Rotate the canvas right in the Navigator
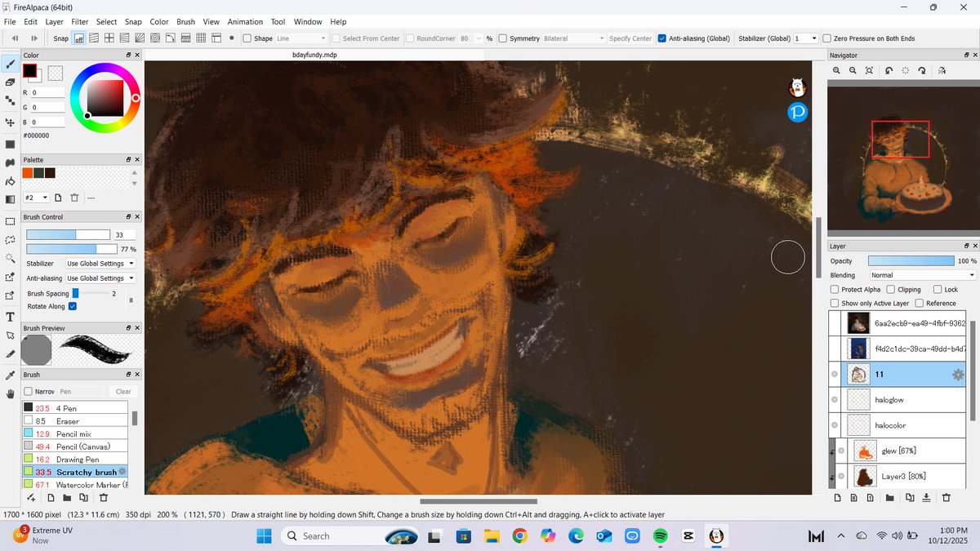Image resolution: width=980 pixels, height=551 pixels. click(x=922, y=71)
